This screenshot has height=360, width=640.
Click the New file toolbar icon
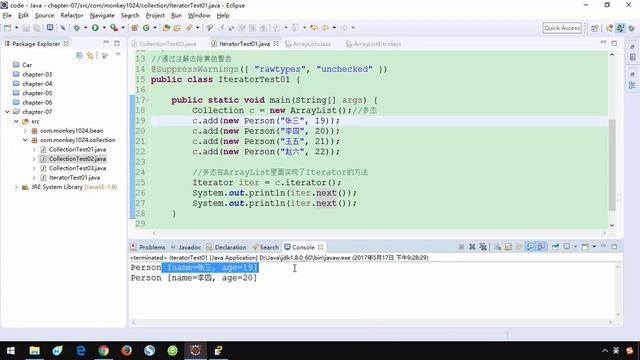pos(7,28)
